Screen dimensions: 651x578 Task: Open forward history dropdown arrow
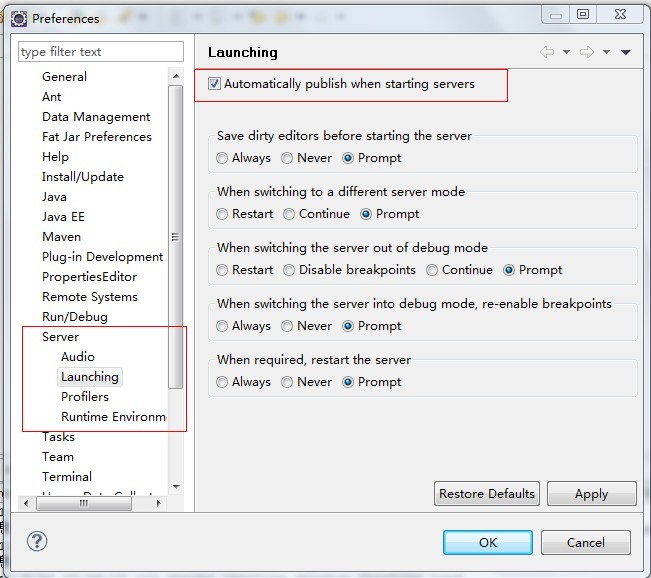(606, 52)
